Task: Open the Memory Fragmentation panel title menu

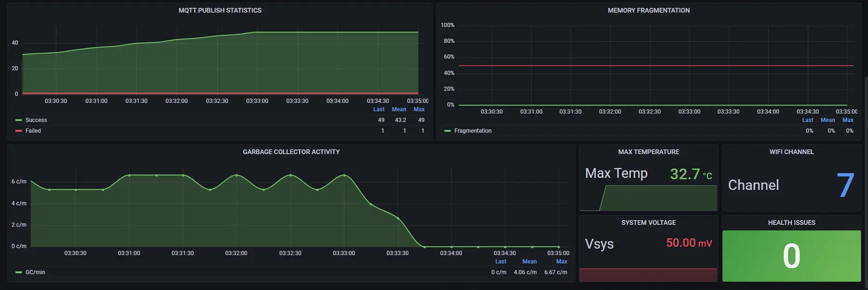Action: tap(648, 10)
